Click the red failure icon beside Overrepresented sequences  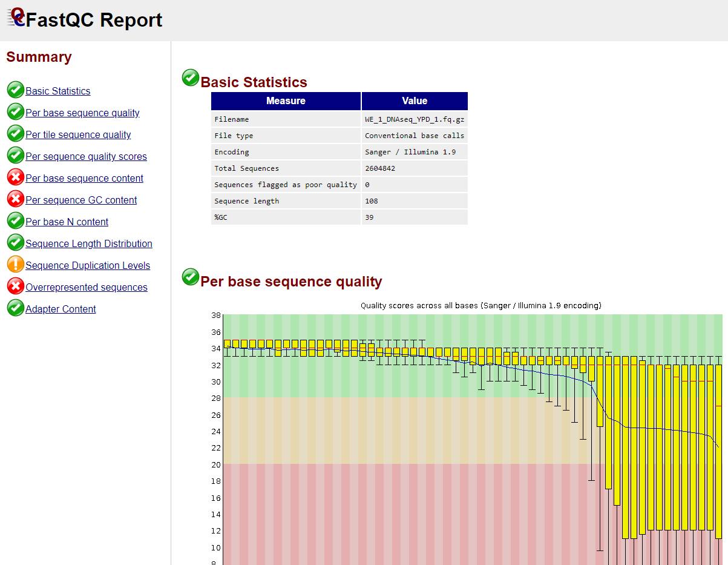pyautogui.click(x=15, y=286)
